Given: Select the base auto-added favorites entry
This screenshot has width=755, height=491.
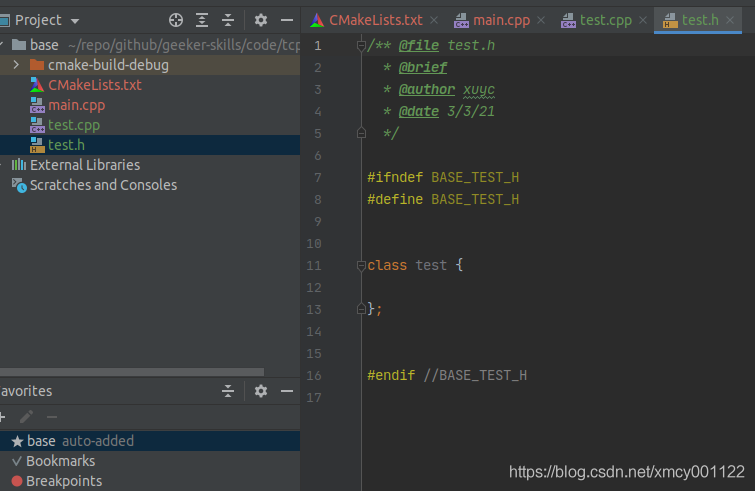Looking at the screenshot, I should (150, 441).
